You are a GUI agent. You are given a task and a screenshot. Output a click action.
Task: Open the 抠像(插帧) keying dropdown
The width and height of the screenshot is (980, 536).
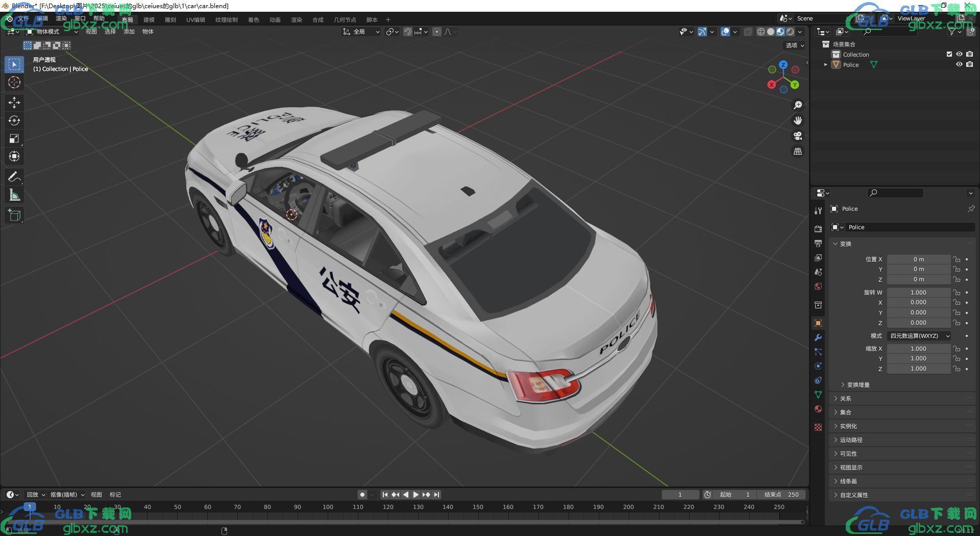67,495
